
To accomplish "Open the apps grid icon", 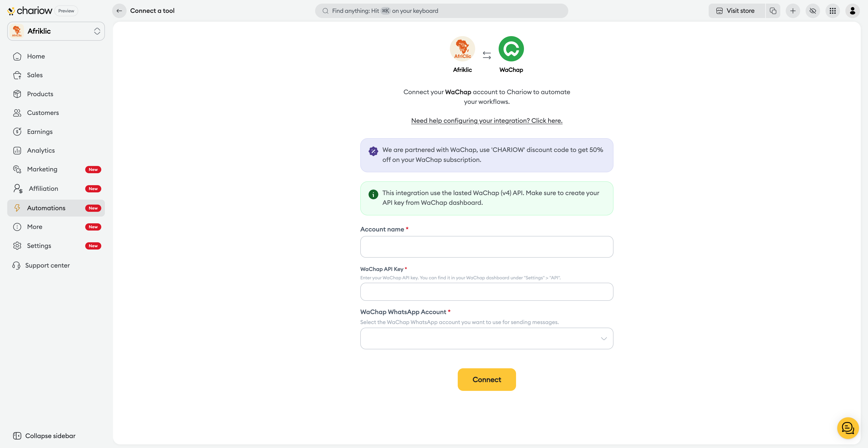I will coord(832,11).
